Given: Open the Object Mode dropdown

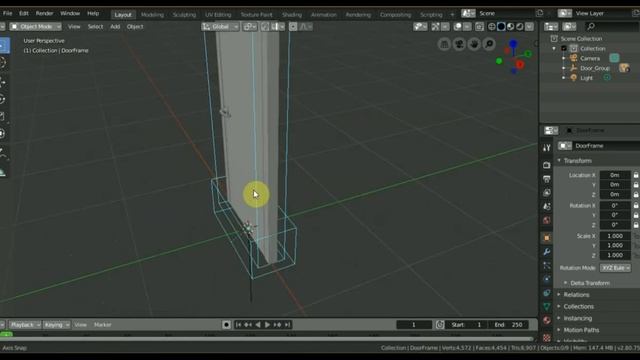Looking at the screenshot, I should 36,27.
